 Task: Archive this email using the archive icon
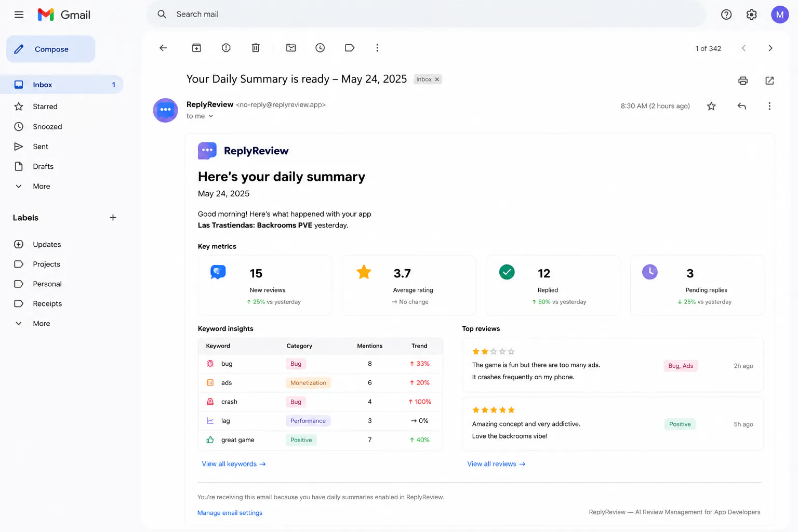pyautogui.click(x=196, y=48)
